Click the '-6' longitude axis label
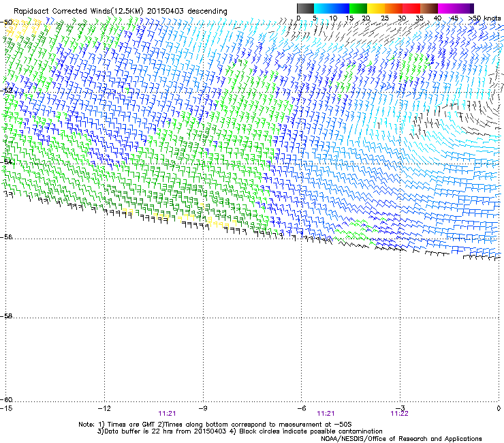This screenshot has height=443, width=504. coord(302,408)
